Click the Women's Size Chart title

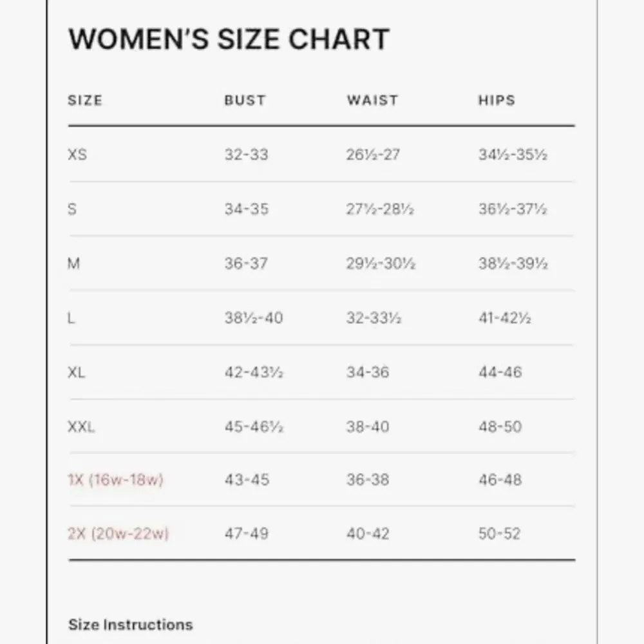229,39
